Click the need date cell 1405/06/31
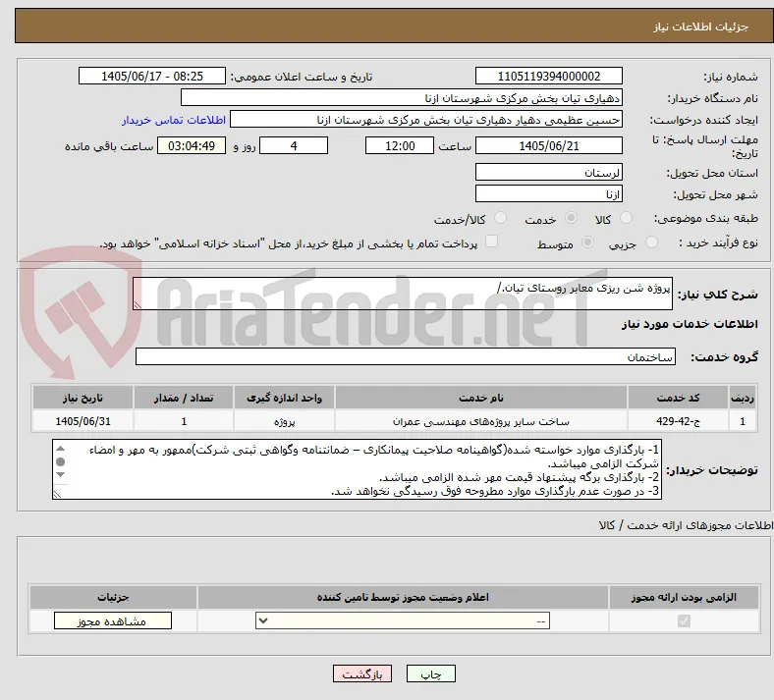This screenshot has width=774, height=700. click(83, 421)
